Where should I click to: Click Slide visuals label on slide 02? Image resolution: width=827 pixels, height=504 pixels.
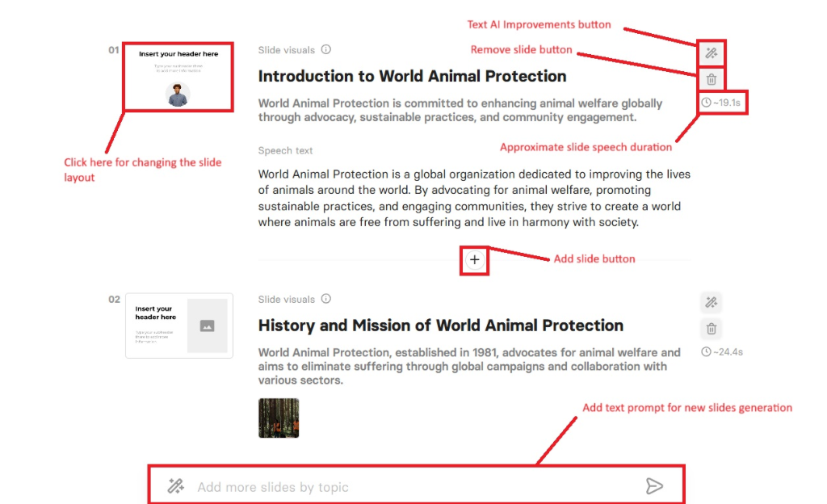coord(287,300)
